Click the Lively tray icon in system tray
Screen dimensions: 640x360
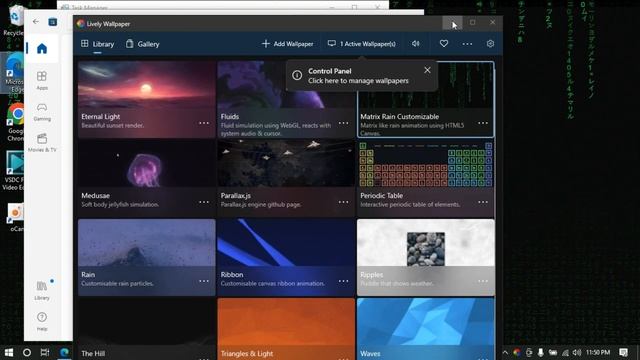pyautogui.click(x=517, y=352)
